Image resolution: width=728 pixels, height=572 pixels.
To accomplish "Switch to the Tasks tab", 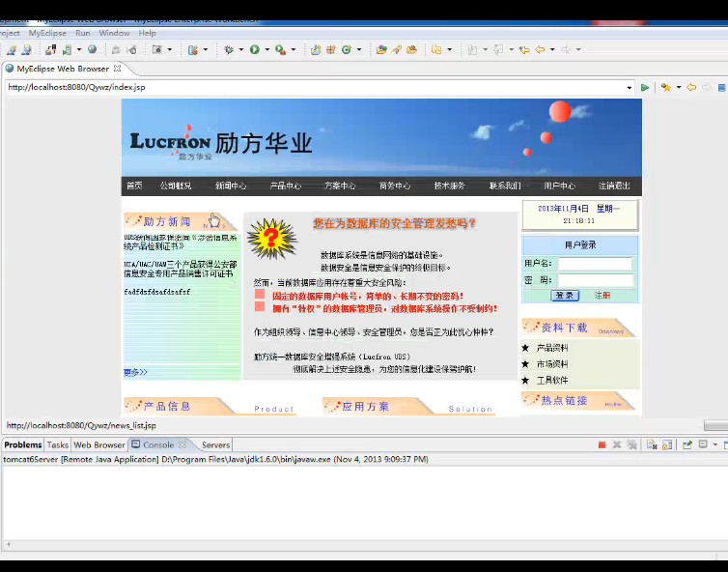I will [58, 444].
